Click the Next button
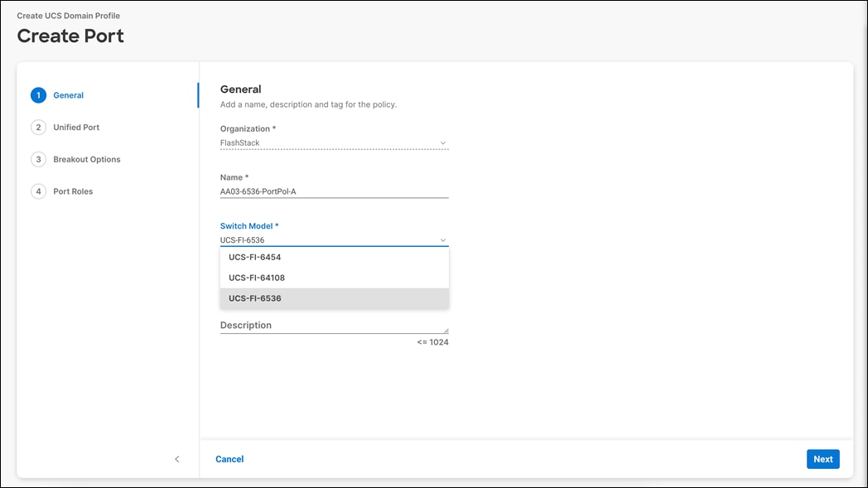 pyautogui.click(x=822, y=458)
